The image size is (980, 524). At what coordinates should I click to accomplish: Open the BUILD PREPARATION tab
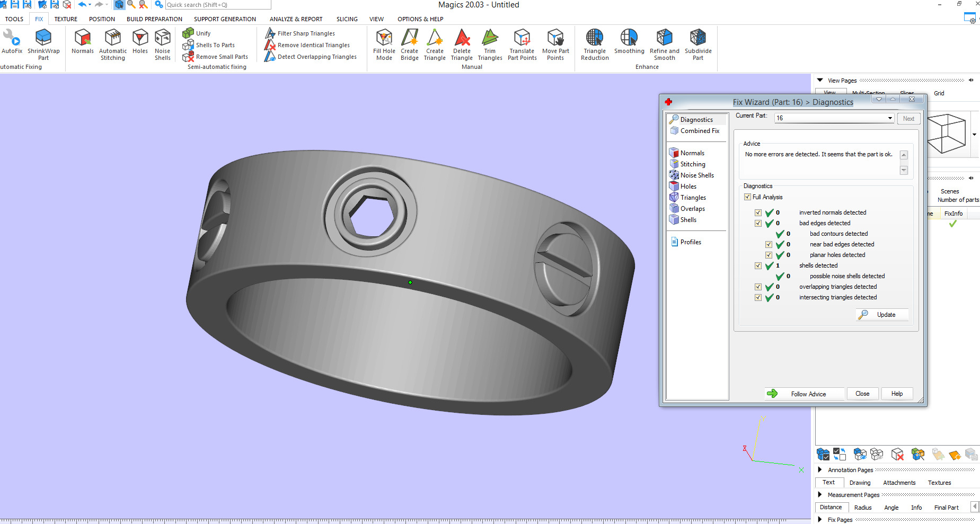[154, 19]
